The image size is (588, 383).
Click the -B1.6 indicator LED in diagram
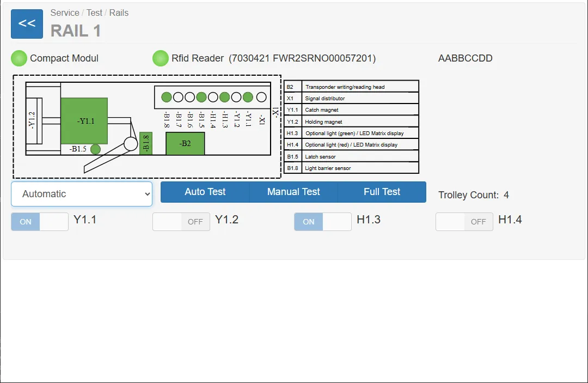[190, 97]
